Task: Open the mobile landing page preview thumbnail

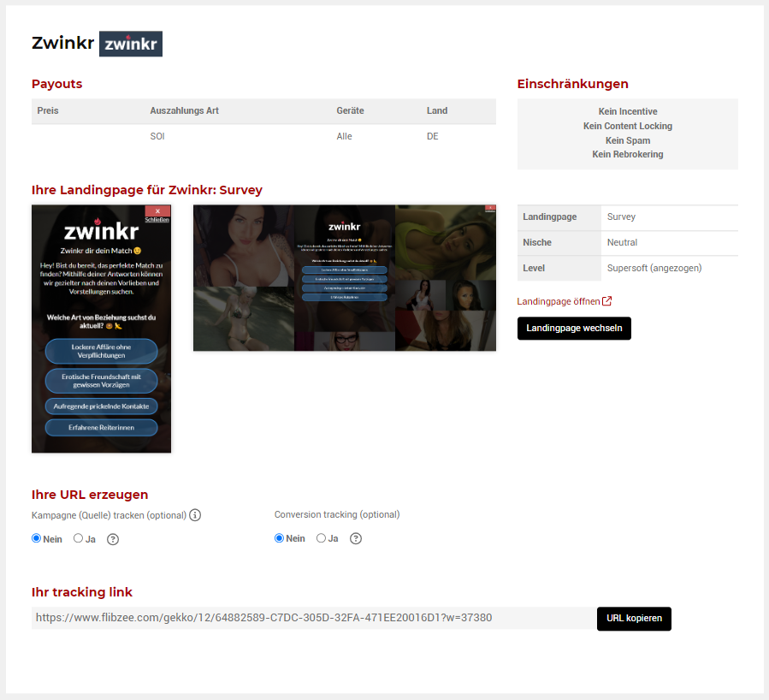Action: tap(102, 329)
